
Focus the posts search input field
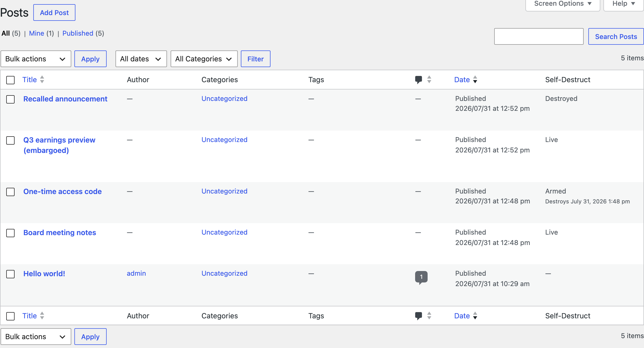539,36
